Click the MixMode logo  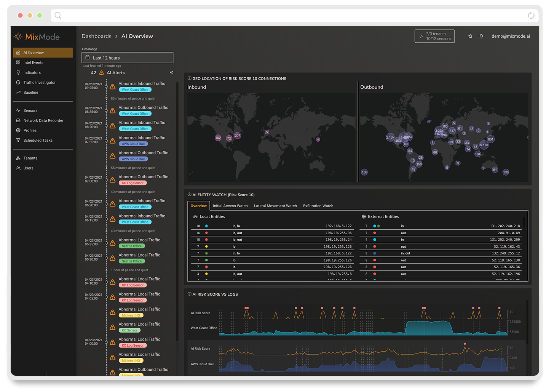[37, 37]
